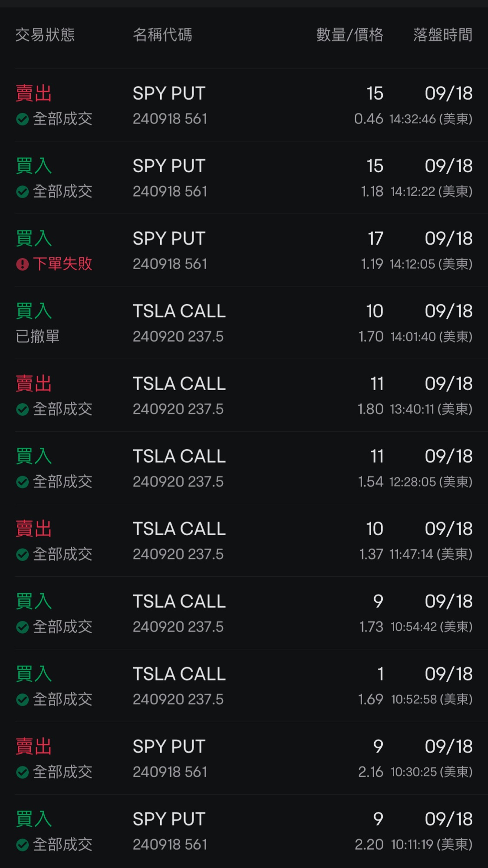
Task: Click checkmark icon on TSLA CALL 12:28:05 buy
Action: (23, 482)
